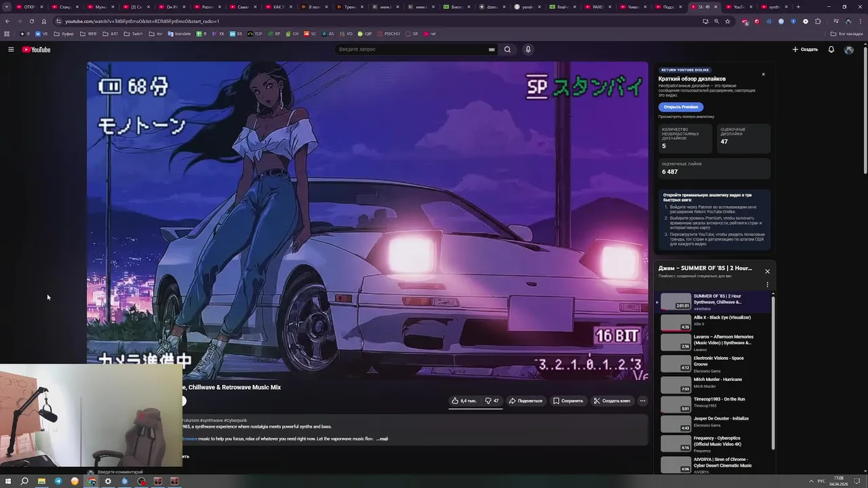Open File Explorer from taskbar

(x=41, y=481)
